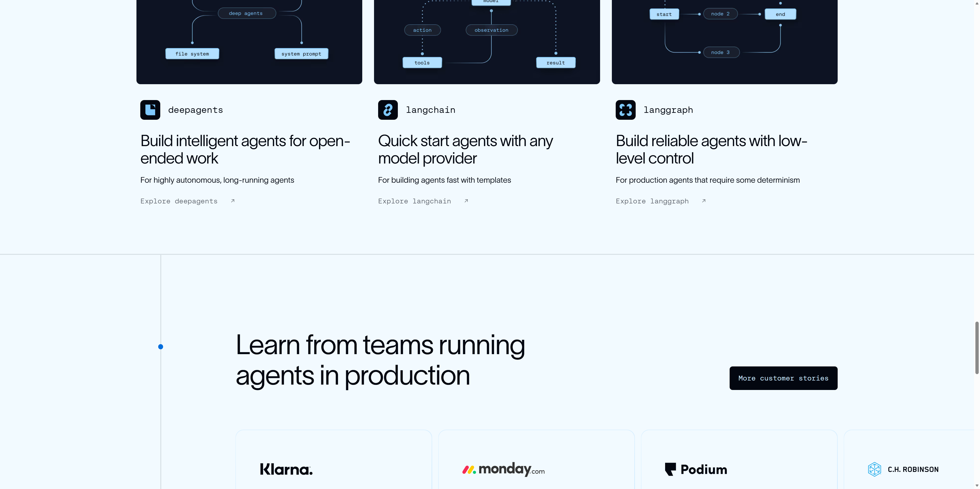
Task: Click the page vertical scrollbar thumb
Action: point(977,347)
